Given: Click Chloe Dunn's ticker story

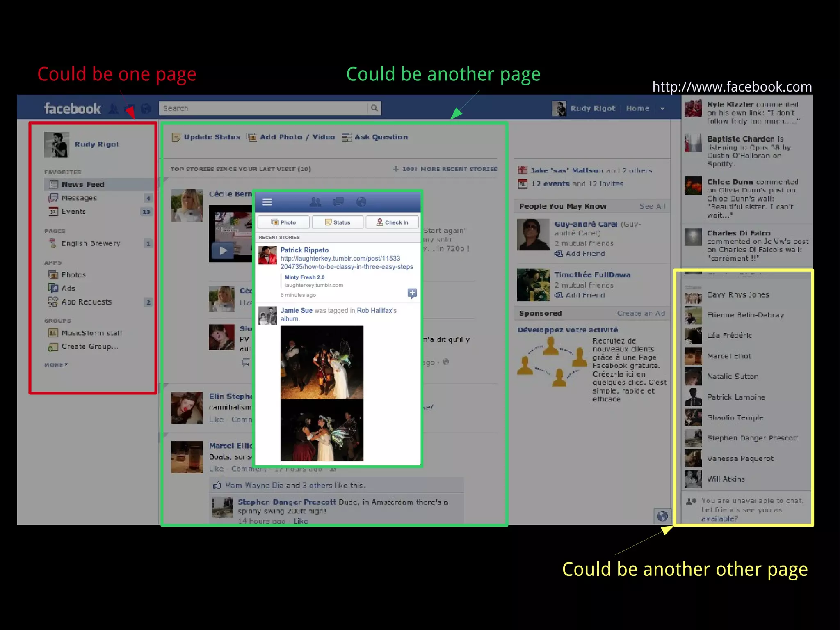Looking at the screenshot, I should (747, 198).
